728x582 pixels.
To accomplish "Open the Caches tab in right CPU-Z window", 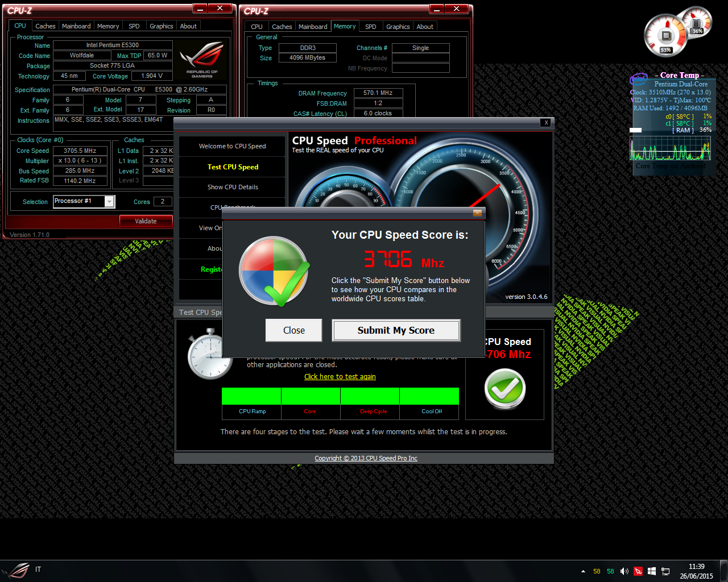I will tap(282, 27).
